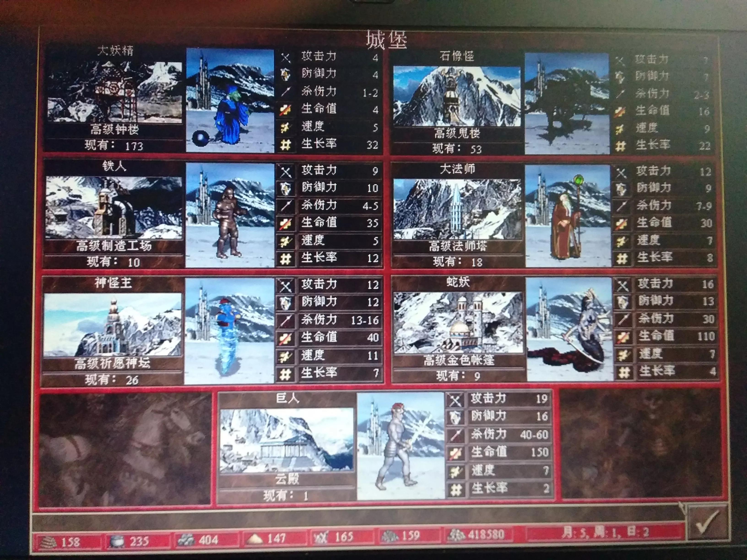
Task: Click the growth hash icon for 石像怪
Action: pyautogui.click(x=620, y=146)
